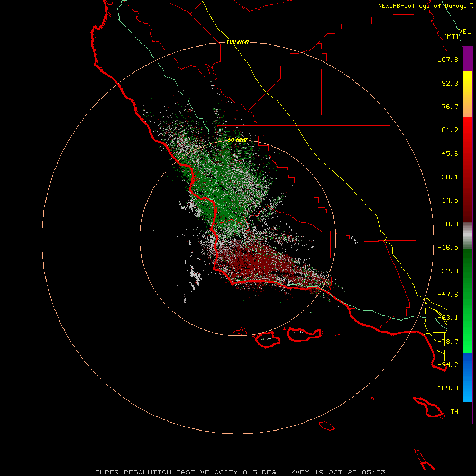Pick the gray band of the color scale
476x476 pixels.
(x=467, y=235)
